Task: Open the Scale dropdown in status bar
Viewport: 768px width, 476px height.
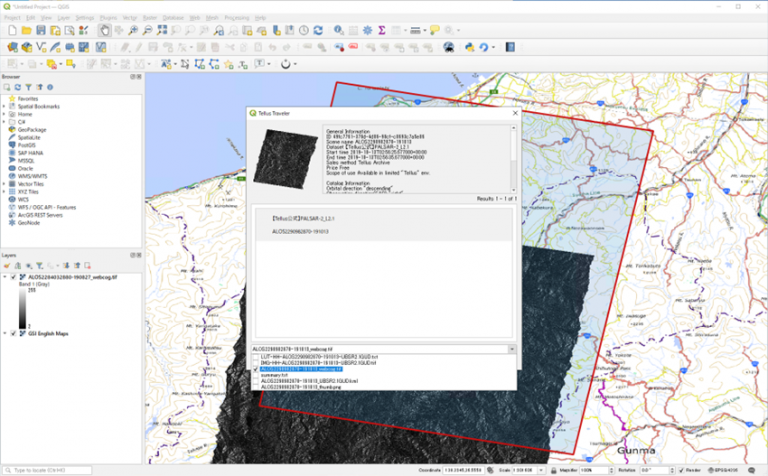Action: tap(541, 470)
